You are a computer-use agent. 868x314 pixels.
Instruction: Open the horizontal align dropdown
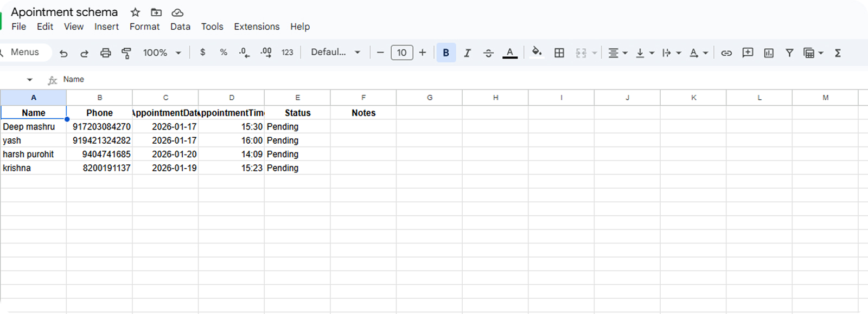617,53
